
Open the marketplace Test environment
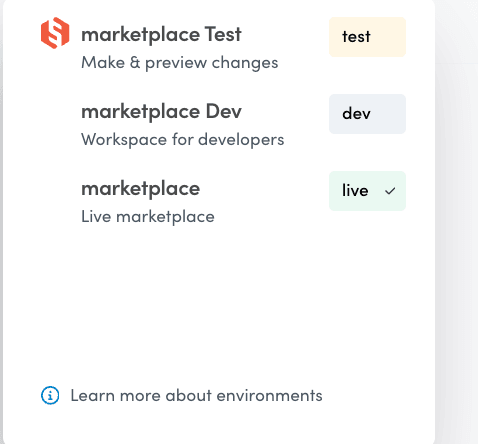(x=223, y=43)
